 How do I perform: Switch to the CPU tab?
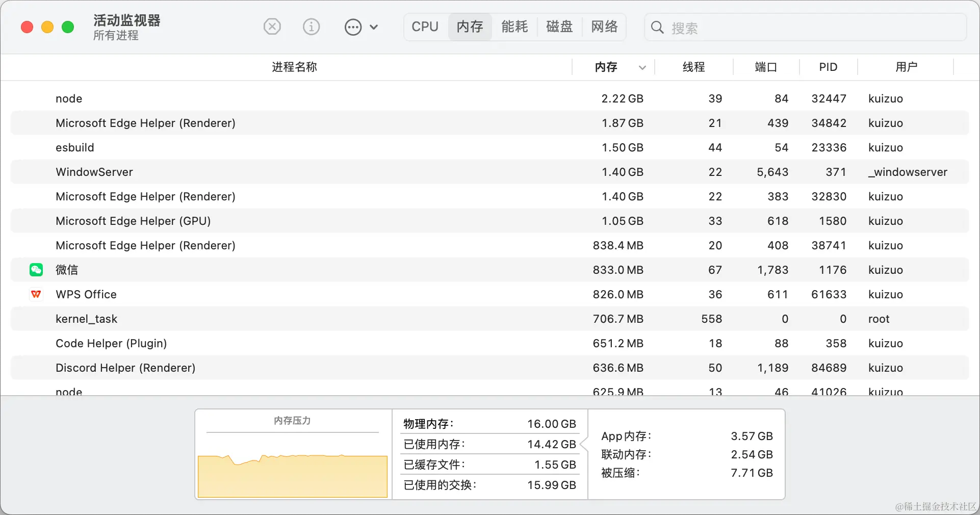[425, 27]
